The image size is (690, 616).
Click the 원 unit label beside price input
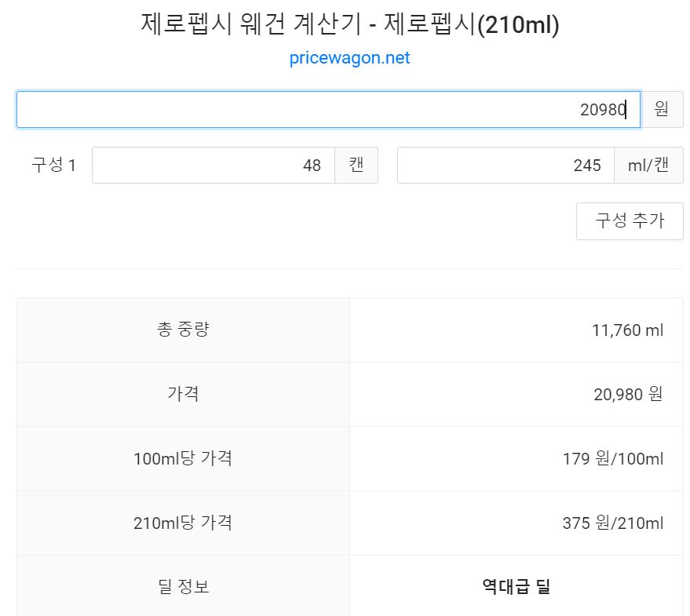662,109
